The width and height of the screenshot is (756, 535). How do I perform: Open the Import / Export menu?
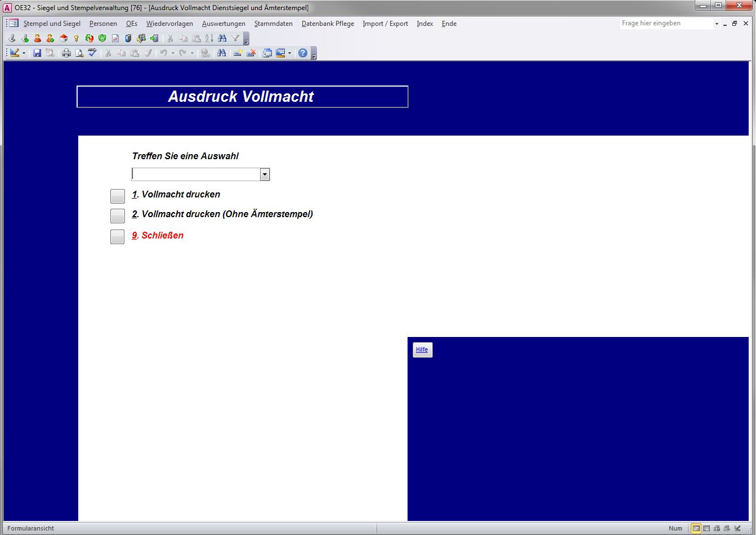(386, 24)
